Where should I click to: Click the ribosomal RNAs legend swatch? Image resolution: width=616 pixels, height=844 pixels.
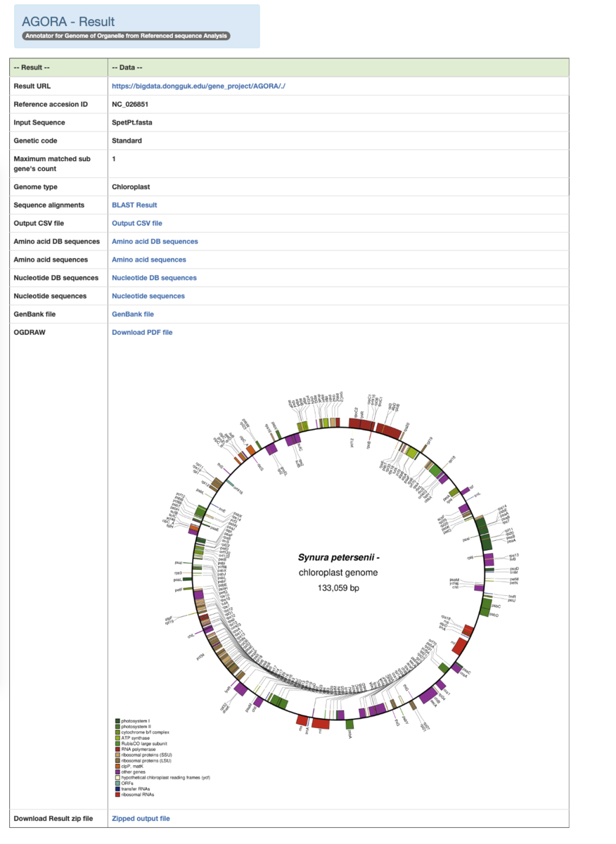click(117, 794)
